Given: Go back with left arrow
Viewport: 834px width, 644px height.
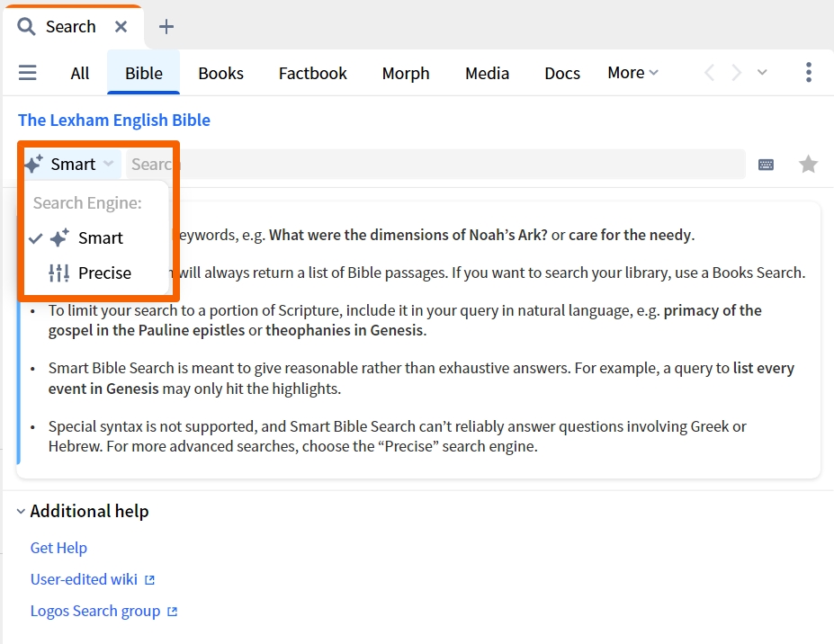Looking at the screenshot, I should tap(709, 72).
